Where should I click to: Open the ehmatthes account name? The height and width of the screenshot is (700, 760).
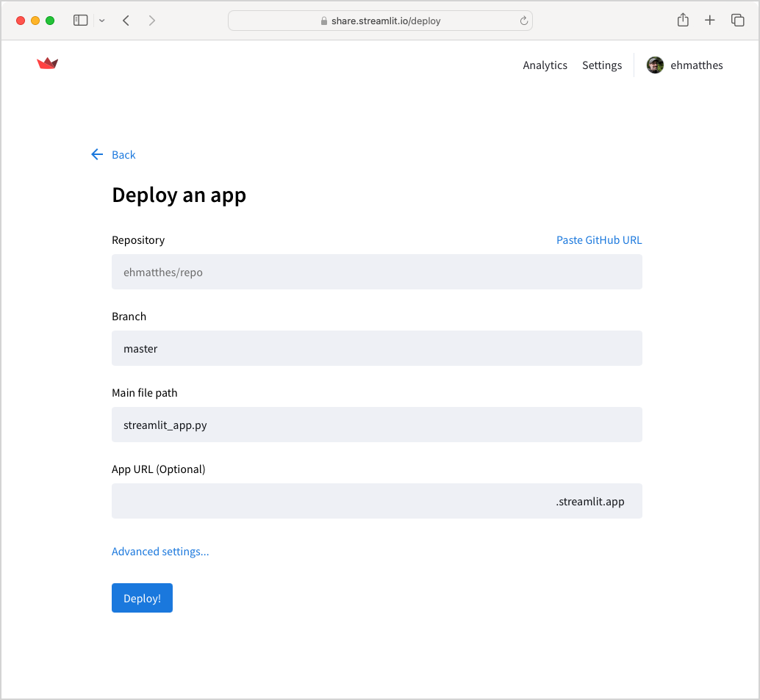697,65
